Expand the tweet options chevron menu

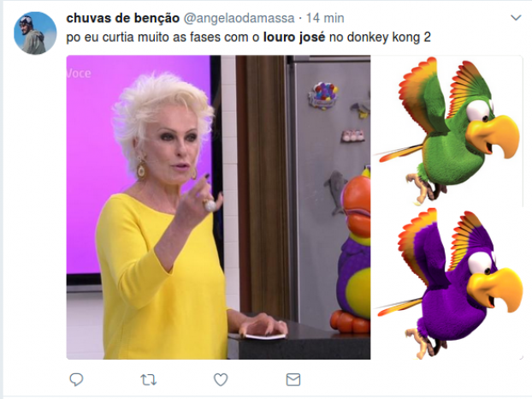(516, 18)
